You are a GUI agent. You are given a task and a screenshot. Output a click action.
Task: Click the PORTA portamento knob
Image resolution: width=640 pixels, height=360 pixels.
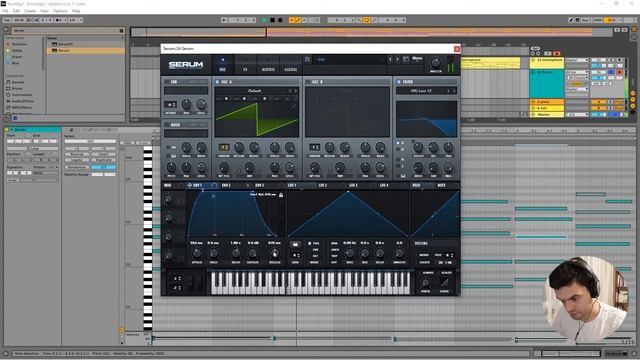click(426, 282)
